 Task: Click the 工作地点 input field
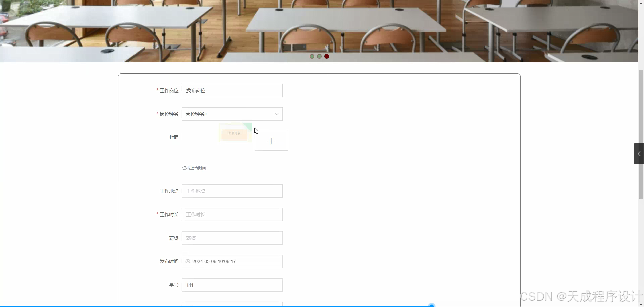click(232, 191)
